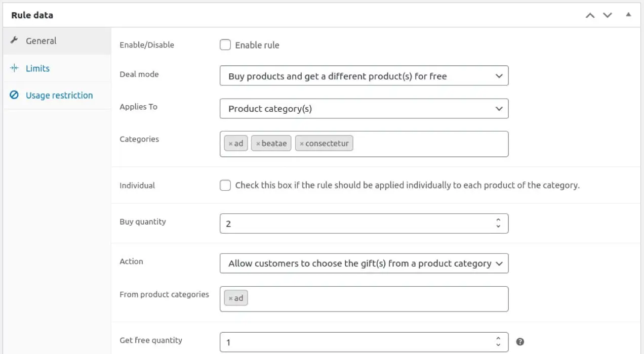Open the Applies To dropdown

364,108
